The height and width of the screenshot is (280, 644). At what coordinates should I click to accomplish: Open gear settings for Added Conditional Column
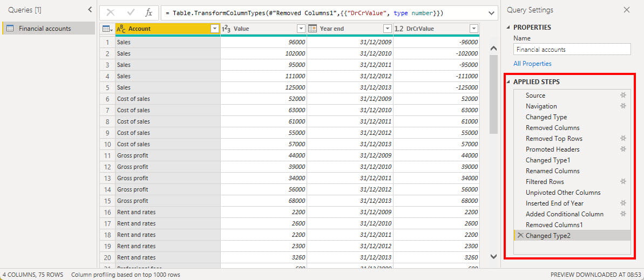pyautogui.click(x=623, y=214)
